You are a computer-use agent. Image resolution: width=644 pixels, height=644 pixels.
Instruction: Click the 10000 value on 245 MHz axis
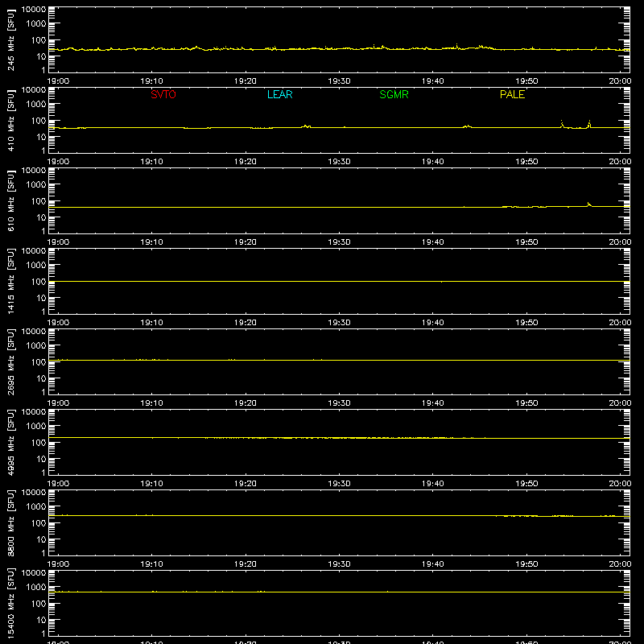[x=34, y=10]
